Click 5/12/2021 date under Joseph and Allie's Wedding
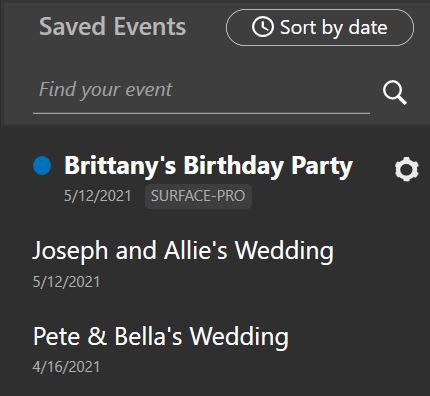This screenshot has height=396, width=430. point(66,282)
